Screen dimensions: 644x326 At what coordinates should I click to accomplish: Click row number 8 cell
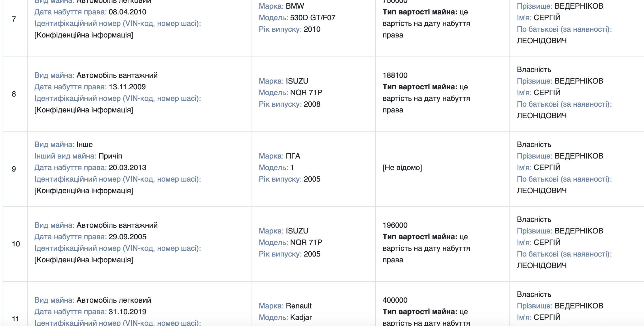pos(15,94)
